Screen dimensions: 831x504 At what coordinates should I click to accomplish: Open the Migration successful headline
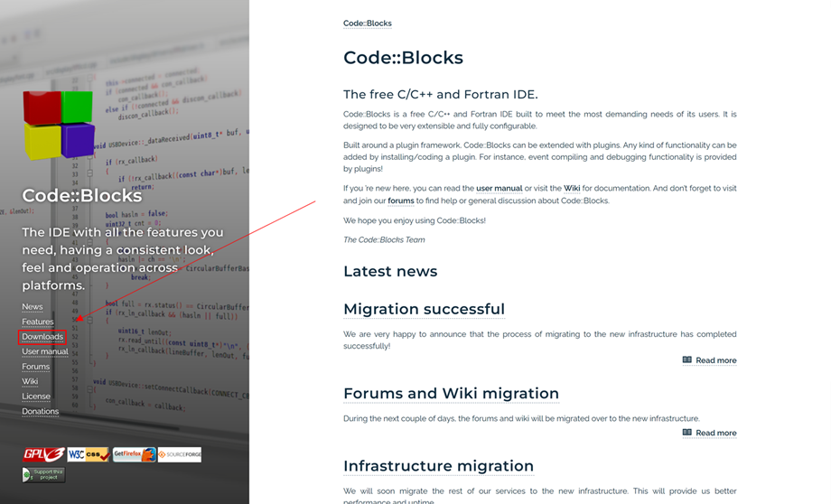coord(424,309)
